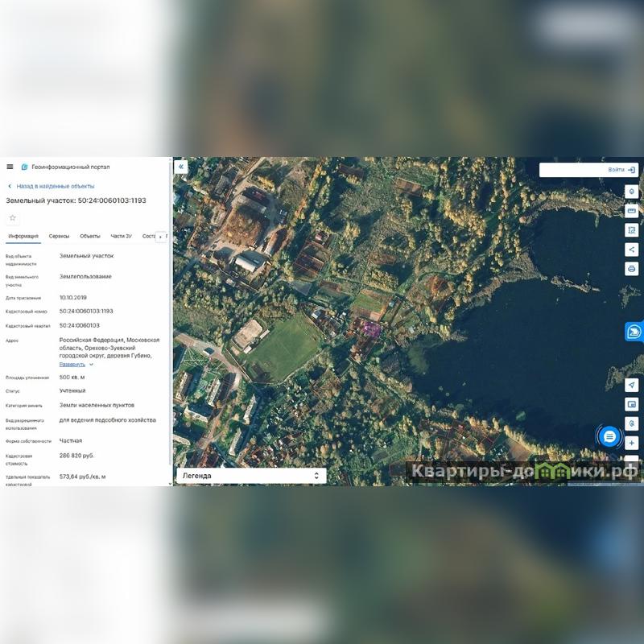
Task: Activate the area selection tool
Action: point(632,230)
